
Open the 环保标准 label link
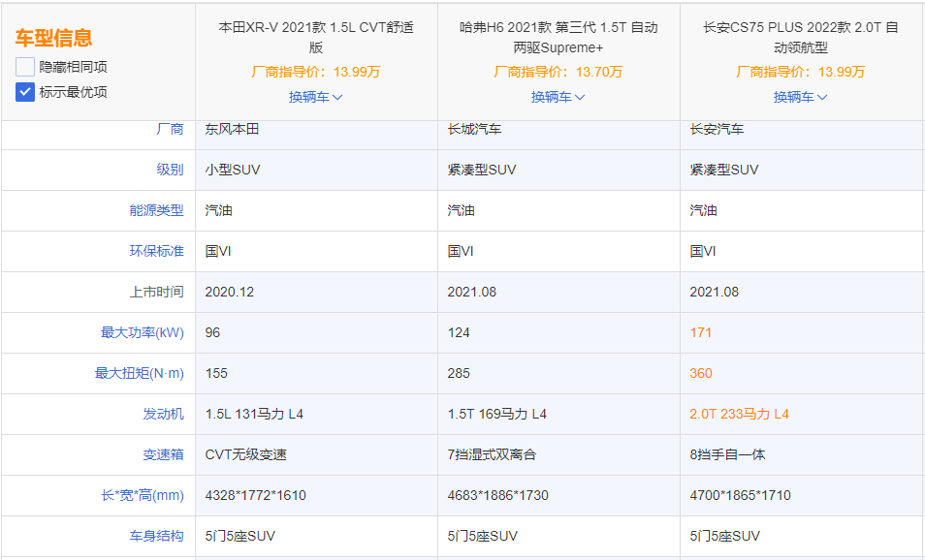(156, 251)
